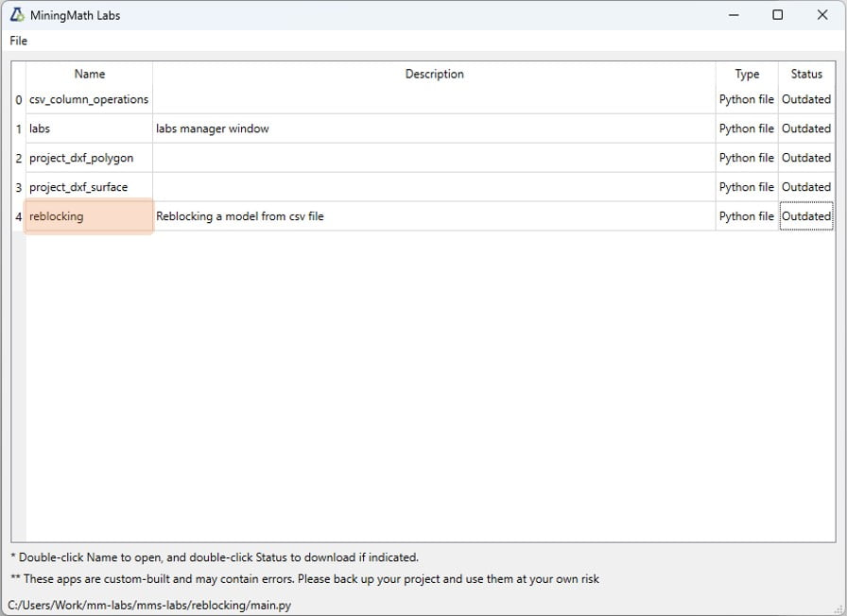The image size is (847, 616).
Task: Click Outdated status for project_dxf_polygon
Action: (x=805, y=158)
